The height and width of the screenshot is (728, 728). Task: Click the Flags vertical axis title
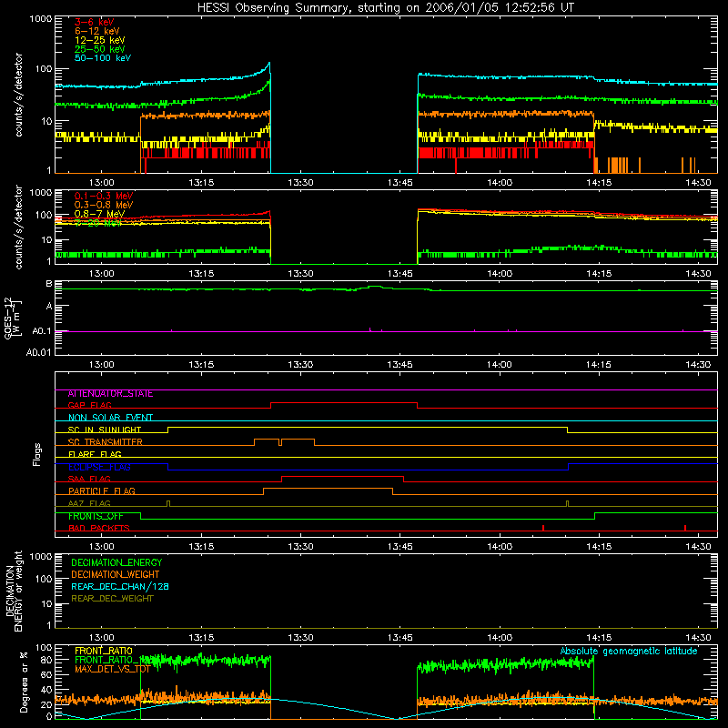tap(36, 454)
